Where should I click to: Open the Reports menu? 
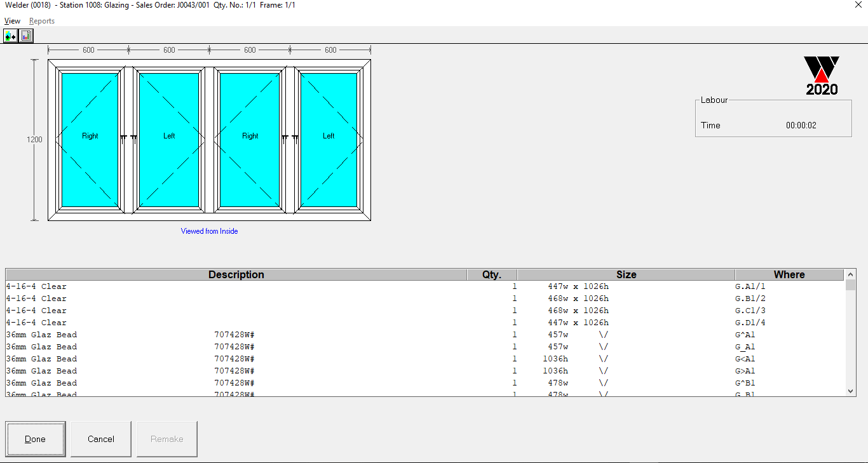(42, 21)
